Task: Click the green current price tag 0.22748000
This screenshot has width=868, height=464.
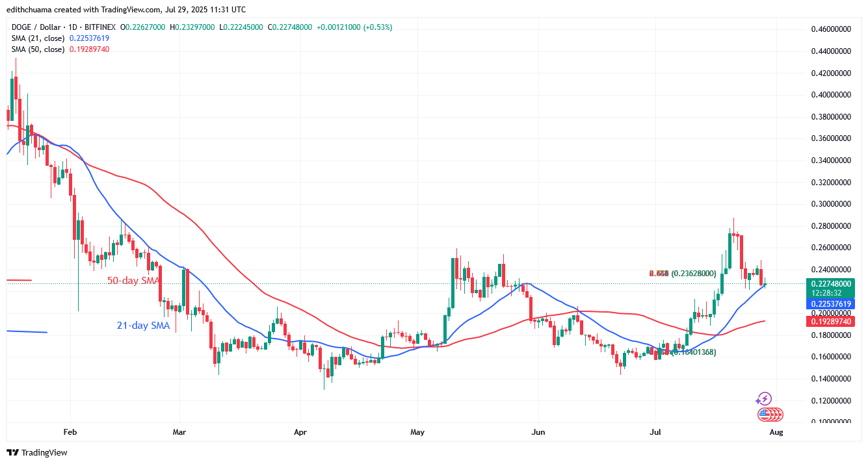Action: coord(832,283)
